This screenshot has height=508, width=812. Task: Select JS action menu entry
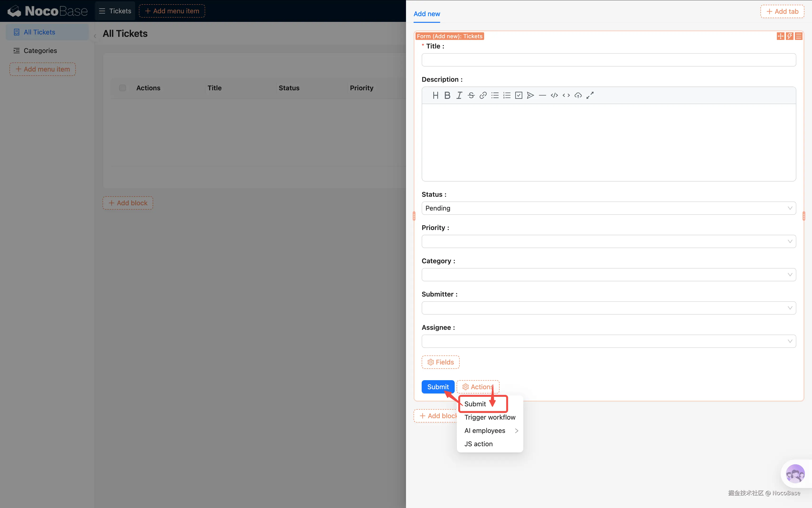pyautogui.click(x=478, y=444)
